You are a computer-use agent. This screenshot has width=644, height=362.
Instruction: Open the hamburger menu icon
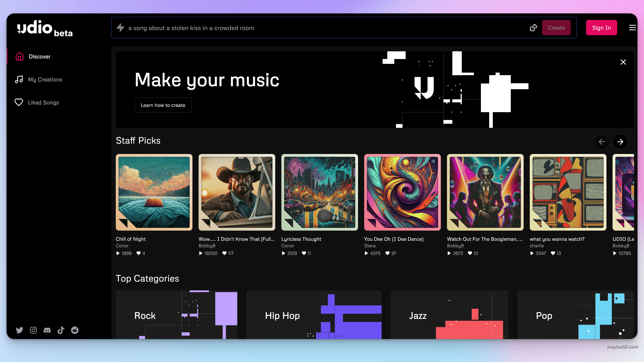pyautogui.click(x=632, y=28)
